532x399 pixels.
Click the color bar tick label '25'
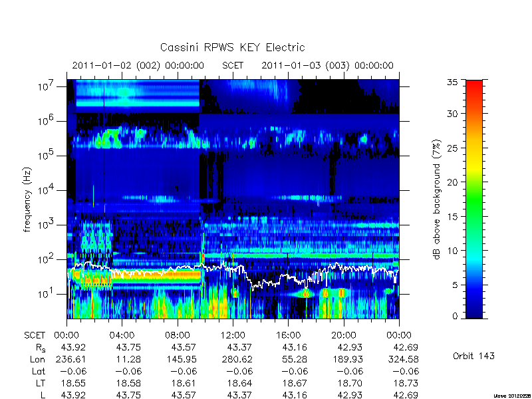point(452,148)
